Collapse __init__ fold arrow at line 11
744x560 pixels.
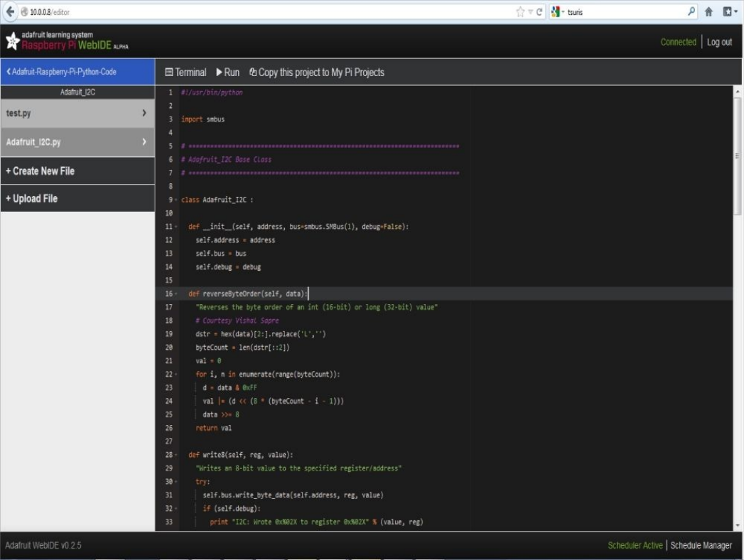pyautogui.click(x=176, y=227)
